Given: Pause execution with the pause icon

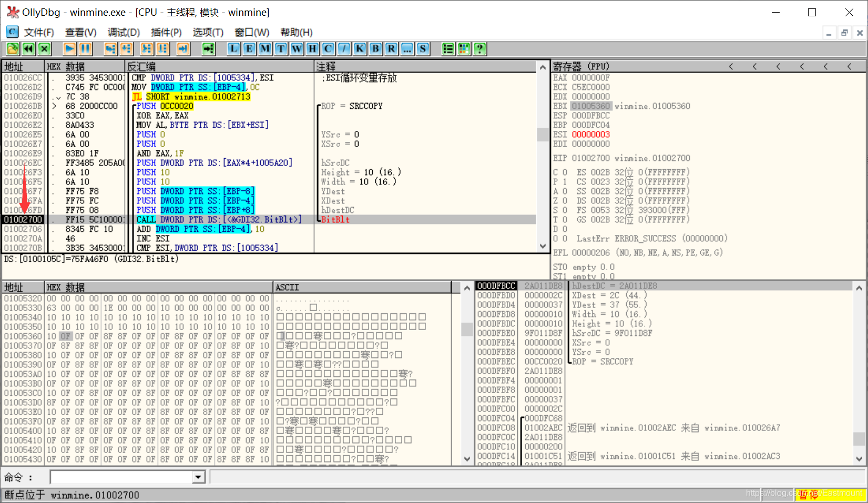Looking at the screenshot, I should pyautogui.click(x=85, y=49).
